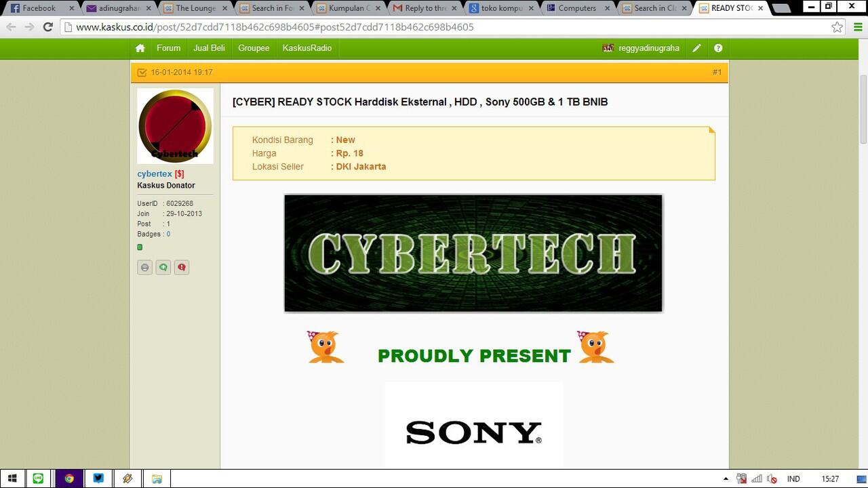Open the pencil app on taskbar
This screenshot has width=868, height=488.
[x=127, y=479]
